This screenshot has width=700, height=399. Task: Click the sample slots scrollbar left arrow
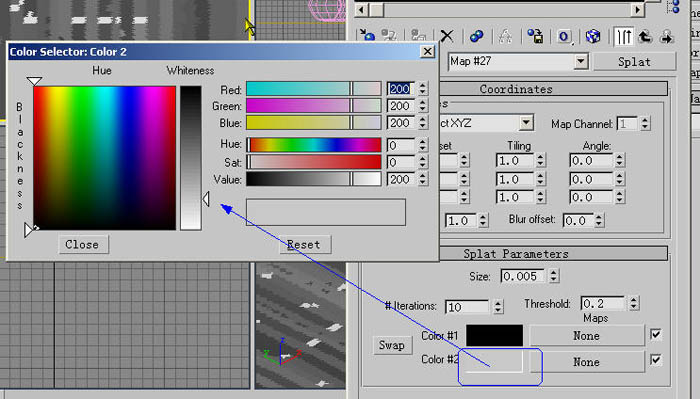point(361,9)
